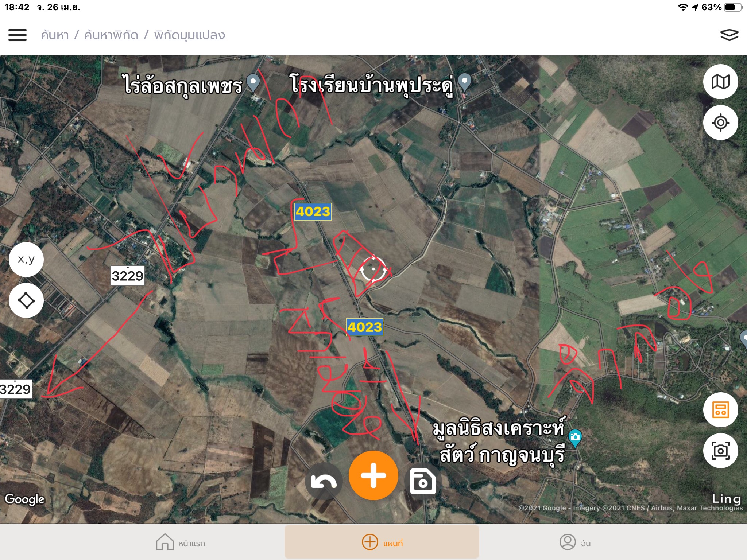This screenshot has height=560, width=747.
Task: Go to the หน้าแรก tab
Action: [181, 542]
